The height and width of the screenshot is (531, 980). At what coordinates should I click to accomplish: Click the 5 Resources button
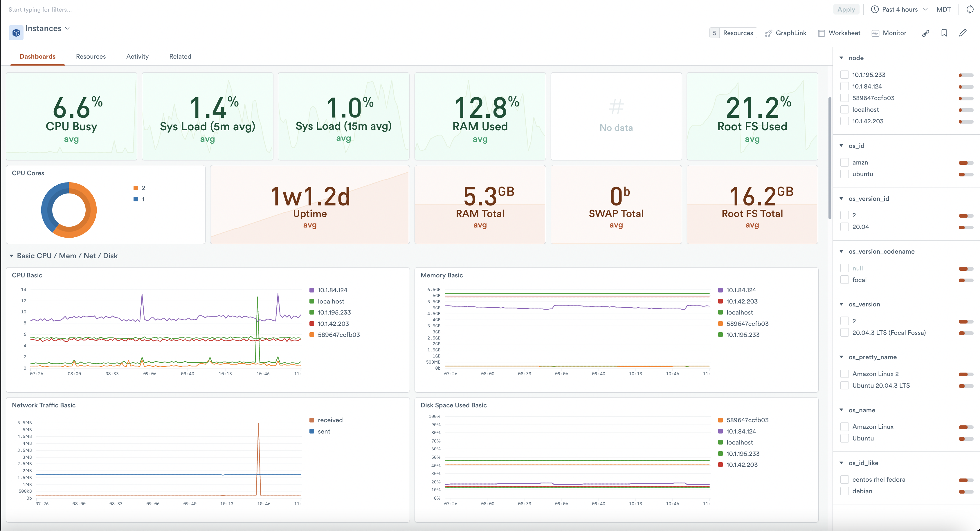[733, 33]
